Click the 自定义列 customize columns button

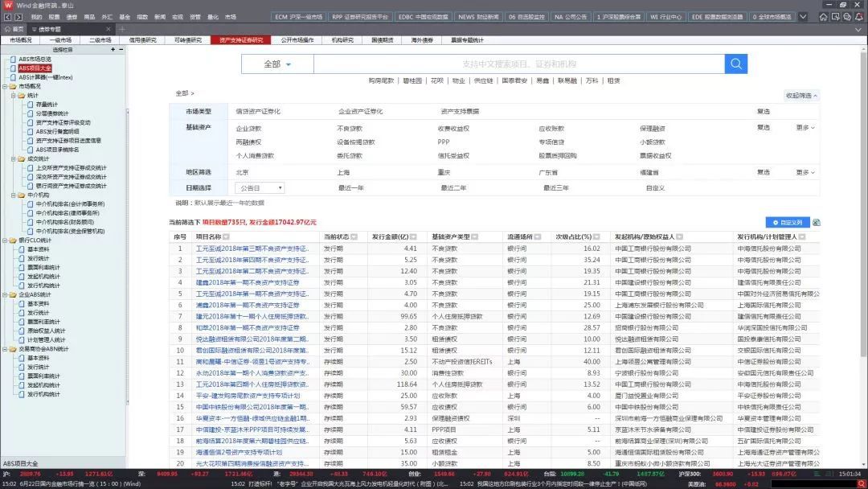tap(788, 222)
